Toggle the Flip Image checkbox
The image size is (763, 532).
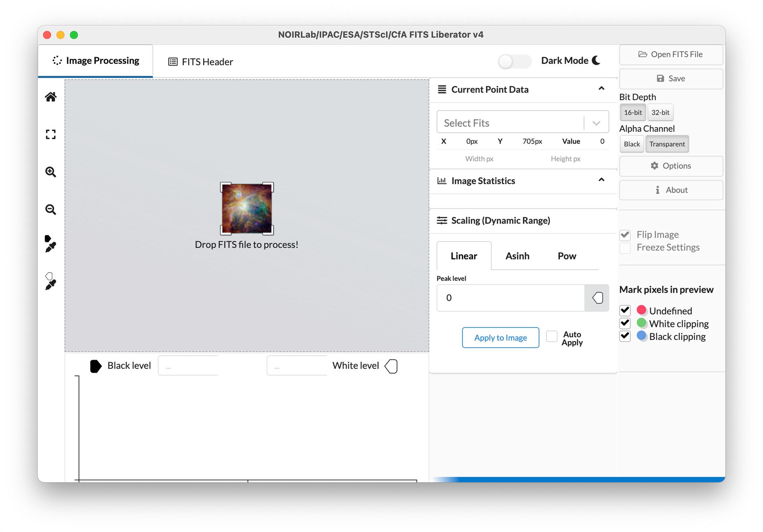pos(625,235)
